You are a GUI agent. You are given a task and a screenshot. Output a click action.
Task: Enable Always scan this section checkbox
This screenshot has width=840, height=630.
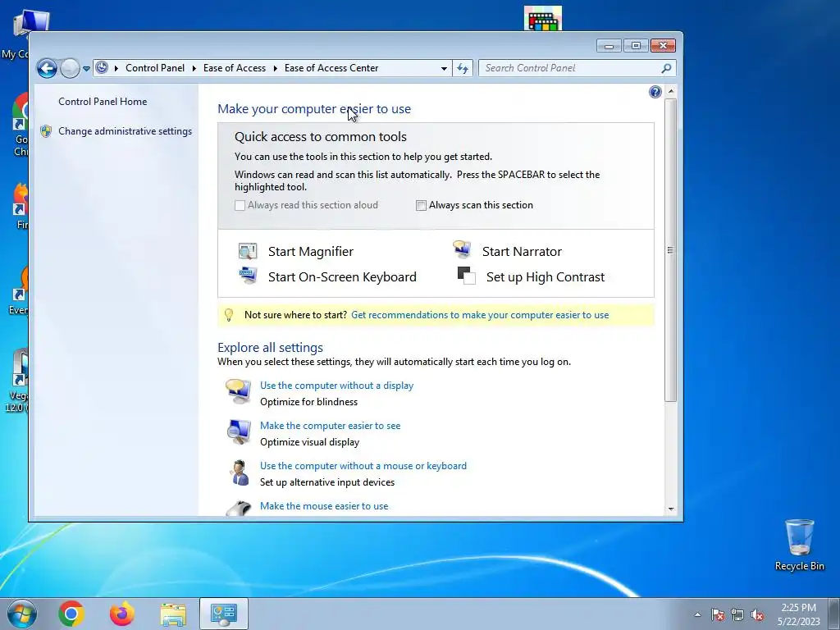coord(421,205)
